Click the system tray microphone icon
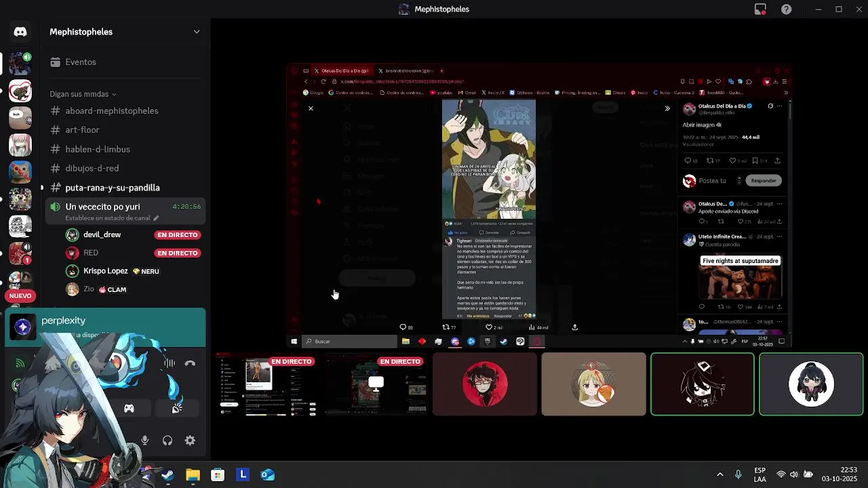The height and width of the screenshot is (488, 868). click(738, 474)
